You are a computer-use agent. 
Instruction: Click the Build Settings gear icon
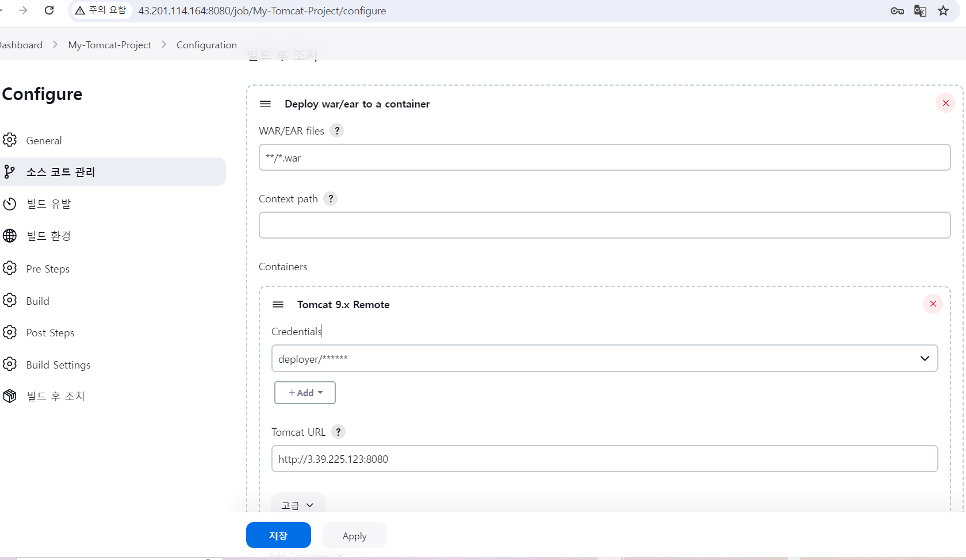[10, 364]
